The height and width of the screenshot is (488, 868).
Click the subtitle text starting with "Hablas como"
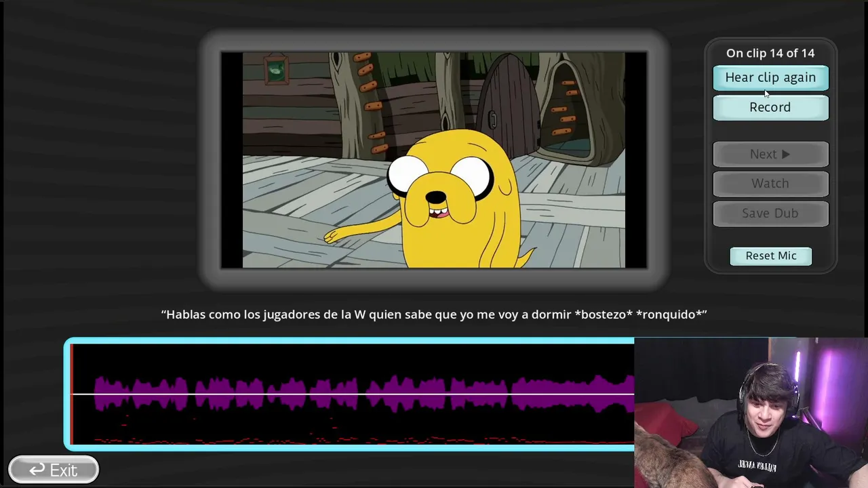coord(434,314)
